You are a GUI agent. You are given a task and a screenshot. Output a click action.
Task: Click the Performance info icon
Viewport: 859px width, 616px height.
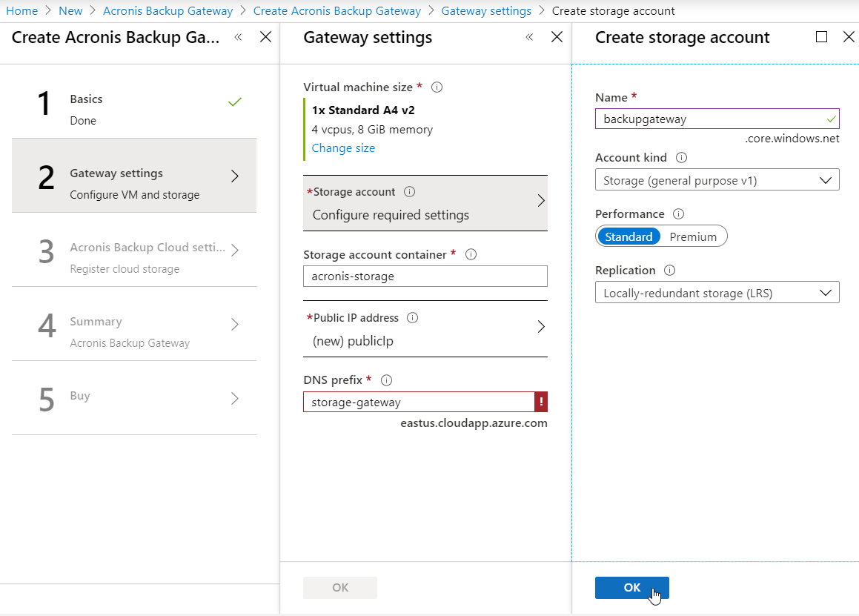pos(678,214)
